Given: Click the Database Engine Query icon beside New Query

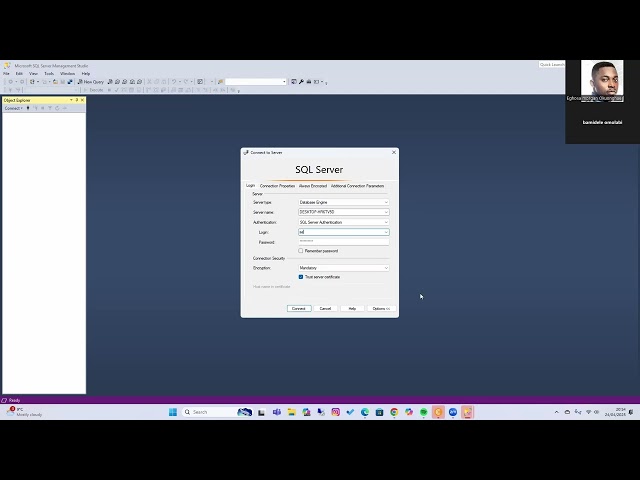Looking at the screenshot, I should 110,82.
